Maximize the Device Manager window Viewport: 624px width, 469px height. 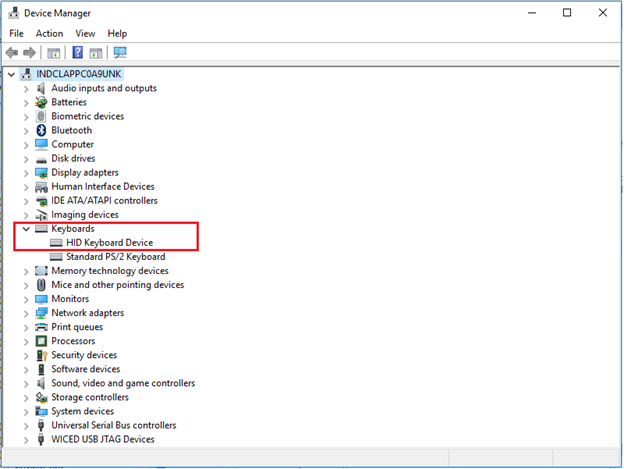[x=567, y=13]
